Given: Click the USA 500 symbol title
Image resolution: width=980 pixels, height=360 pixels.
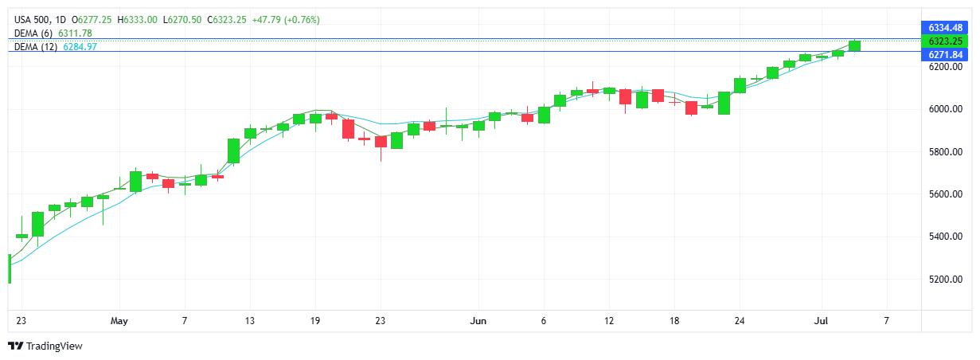Looking at the screenshot, I should 33,19.
